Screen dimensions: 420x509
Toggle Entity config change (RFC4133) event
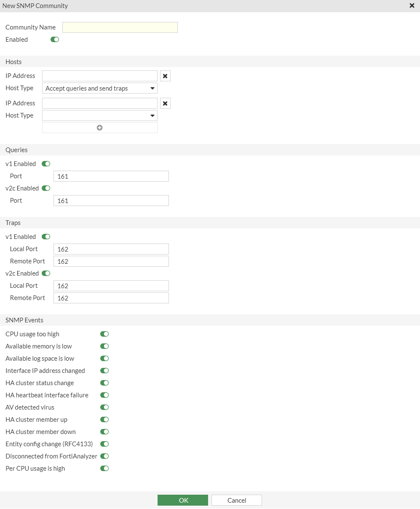(x=104, y=444)
